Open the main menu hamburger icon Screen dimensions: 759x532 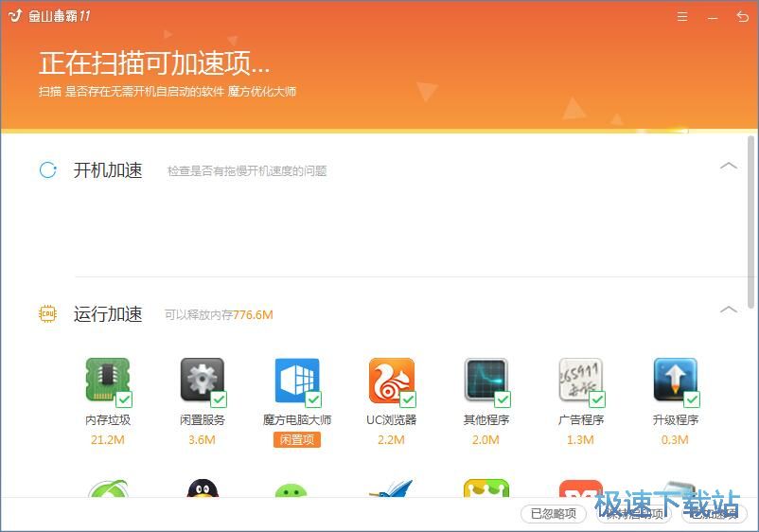(682, 17)
